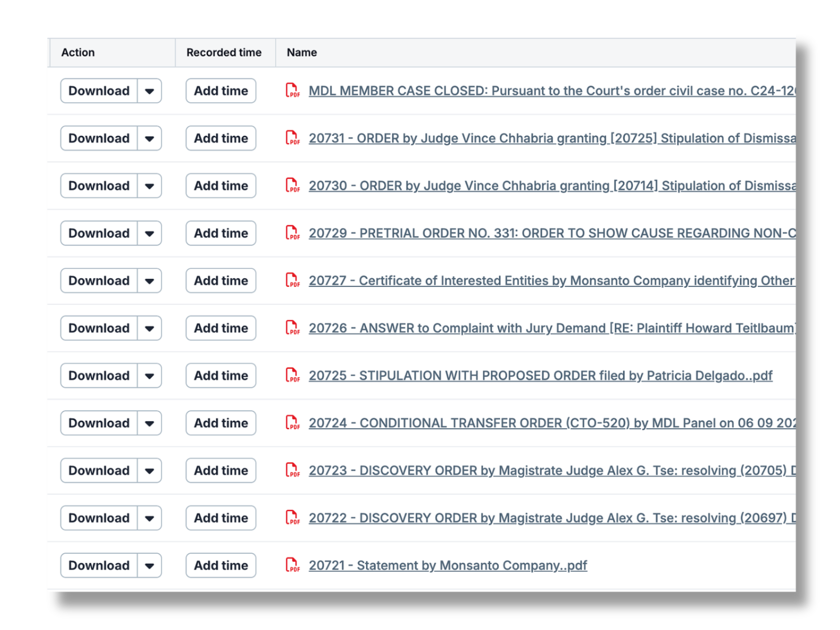Image resolution: width=840 pixels, height=630 pixels.
Task: Add time to 20729 Pretrial Order row
Action: [x=221, y=233]
